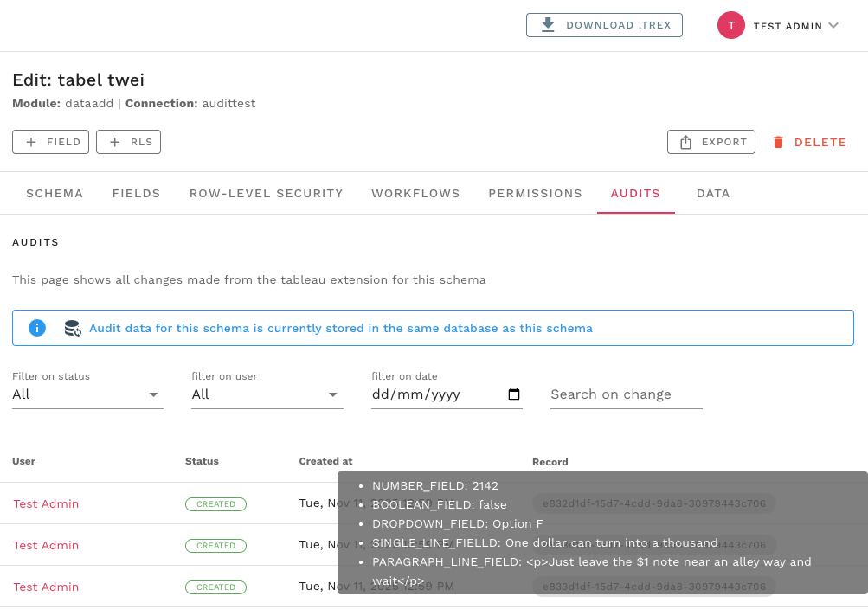Click the Export share icon
Viewport: 868px width, 609px height.
coord(686,142)
